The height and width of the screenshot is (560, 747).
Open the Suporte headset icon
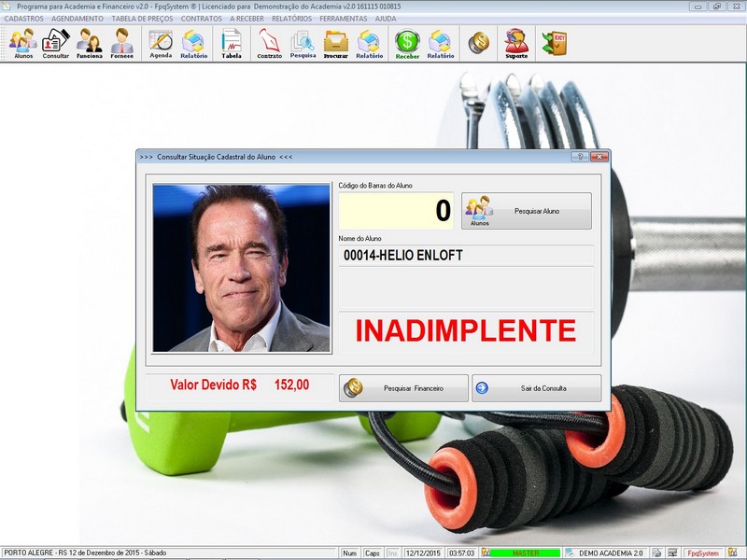pyautogui.click(x=516, y=43)
